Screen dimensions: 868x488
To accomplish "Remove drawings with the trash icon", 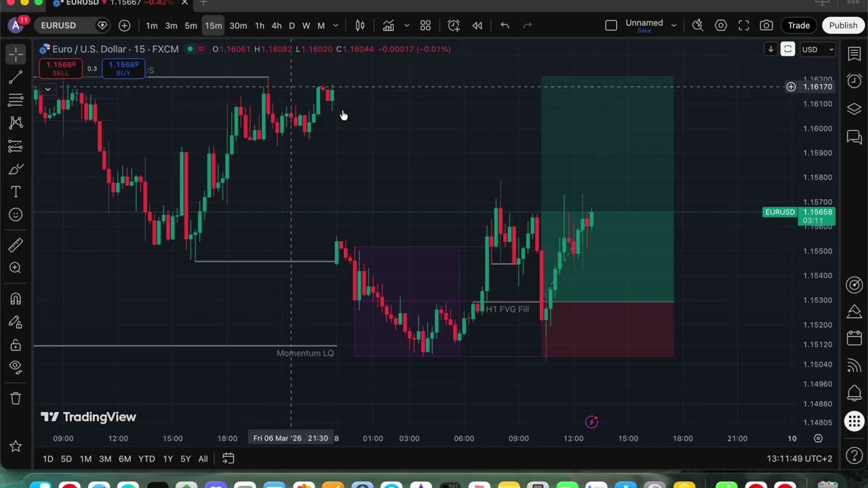I will click(x=16, y=398).
